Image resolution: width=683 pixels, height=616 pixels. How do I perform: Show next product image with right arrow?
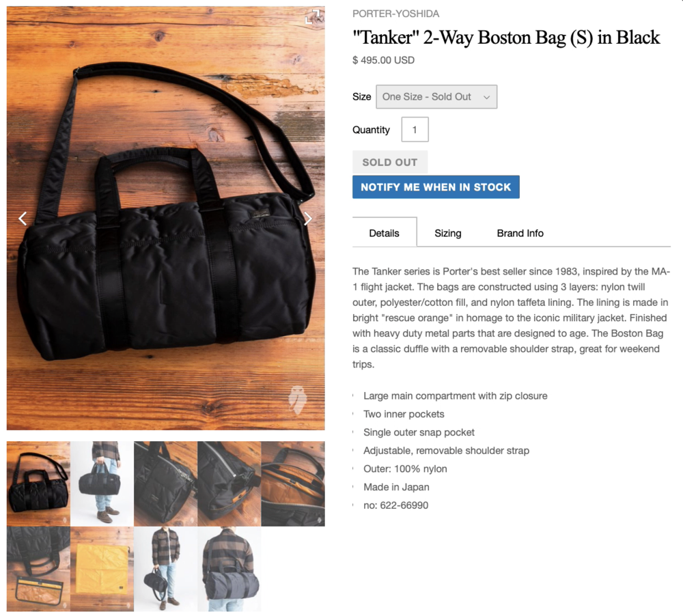click(x=308, y=219)
